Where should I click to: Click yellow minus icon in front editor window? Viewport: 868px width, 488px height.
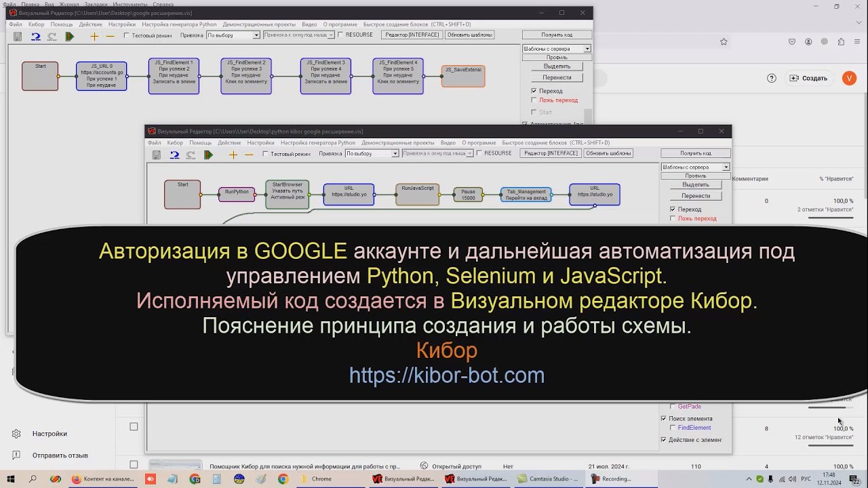point(249,155)
